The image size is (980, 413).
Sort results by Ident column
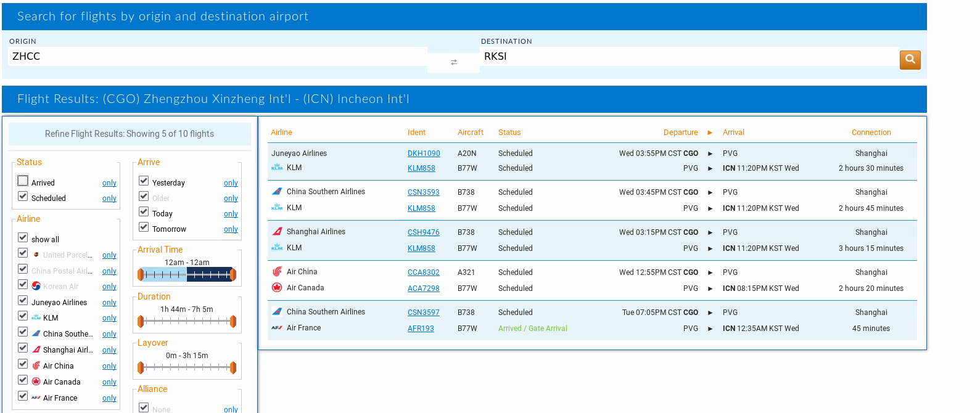pos(416,133)
